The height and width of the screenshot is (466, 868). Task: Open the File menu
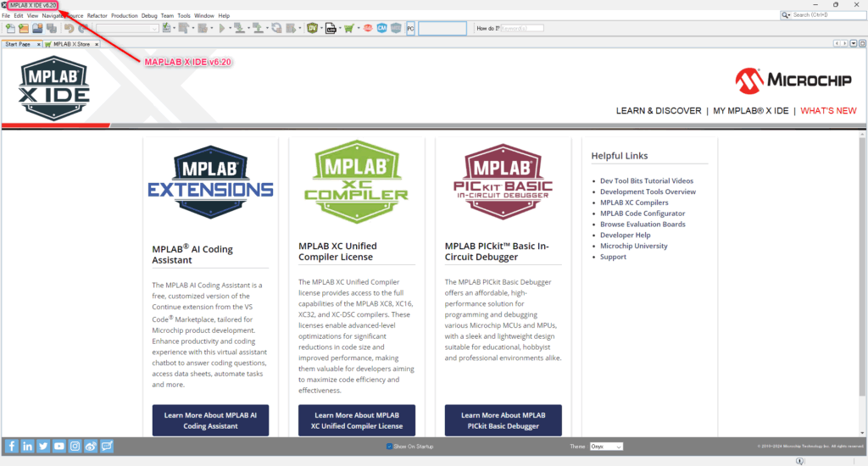tap(6, 15)
